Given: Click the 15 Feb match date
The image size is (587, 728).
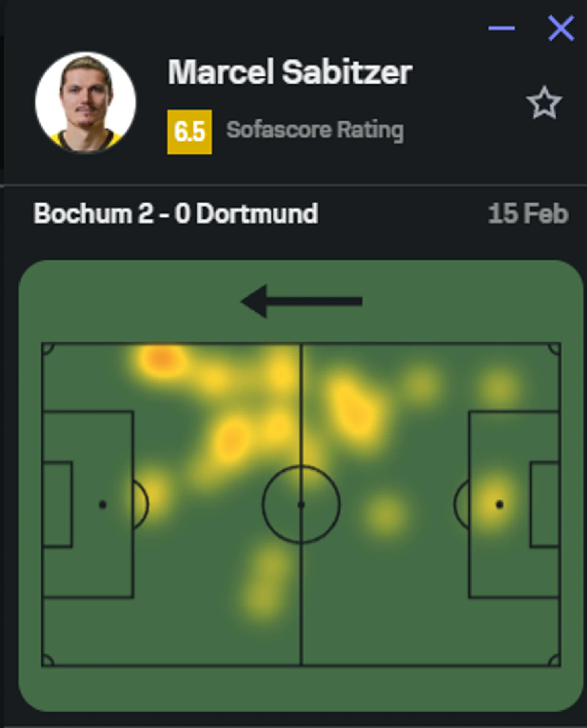Looking at the screenshot, I should point(528,213).
